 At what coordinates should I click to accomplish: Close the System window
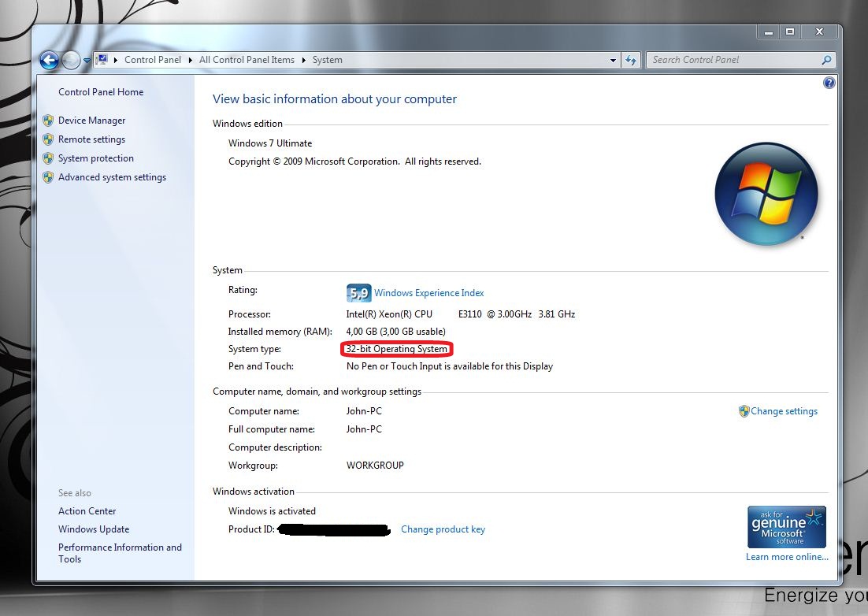pyautogui.click(x=819, y=32)
